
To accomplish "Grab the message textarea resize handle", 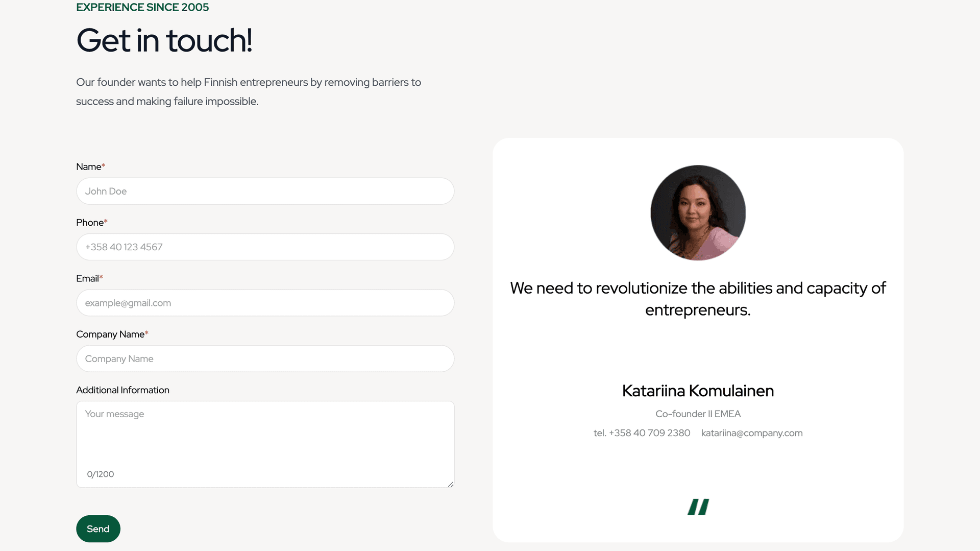I will [x=450, y=484].
